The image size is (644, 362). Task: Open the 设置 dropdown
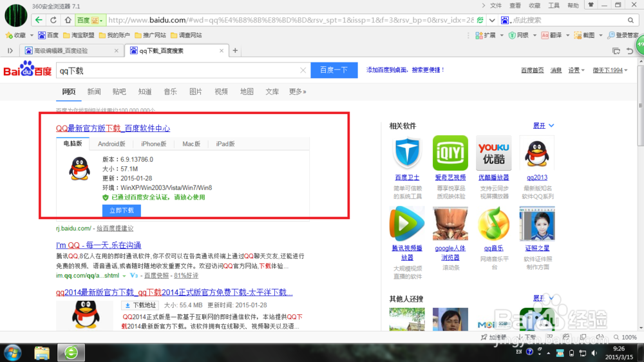(576, 70)
